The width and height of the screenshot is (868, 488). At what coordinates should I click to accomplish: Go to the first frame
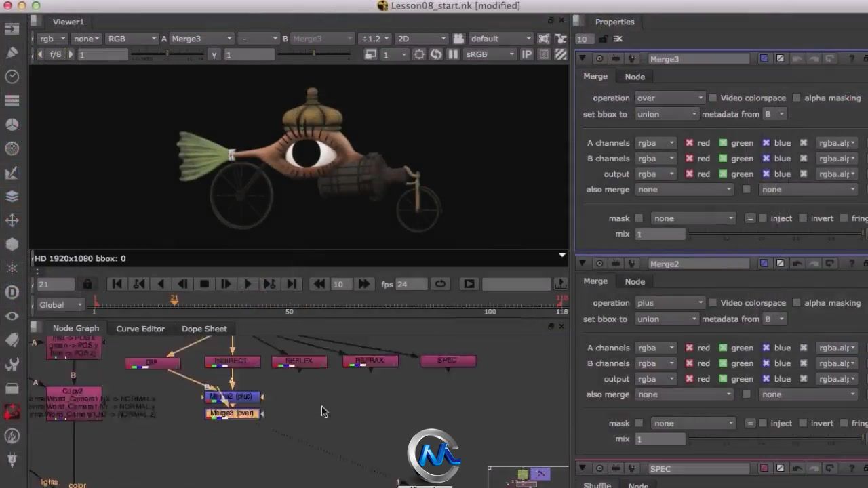[117, 284]
